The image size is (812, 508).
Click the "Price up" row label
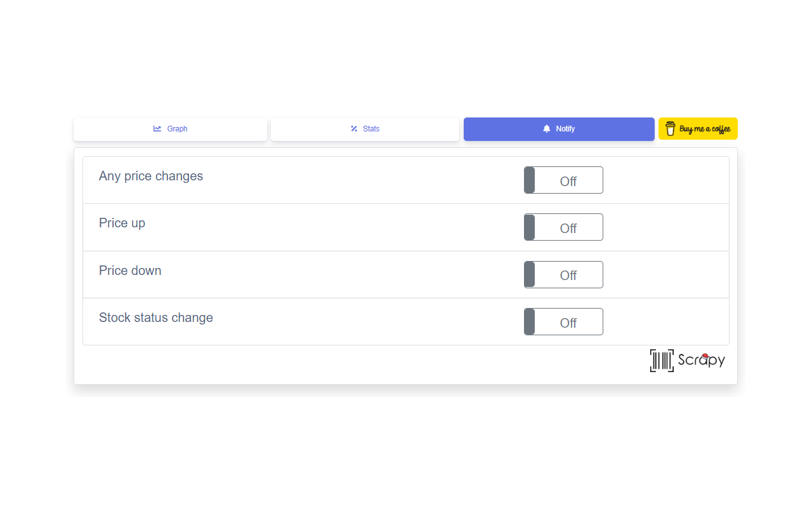pos(122,223)
